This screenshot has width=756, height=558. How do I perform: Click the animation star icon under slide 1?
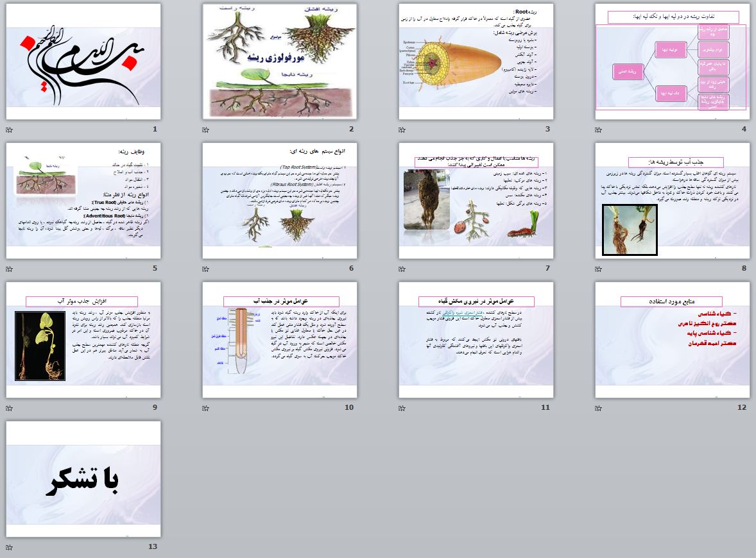[x=9, y=130]
